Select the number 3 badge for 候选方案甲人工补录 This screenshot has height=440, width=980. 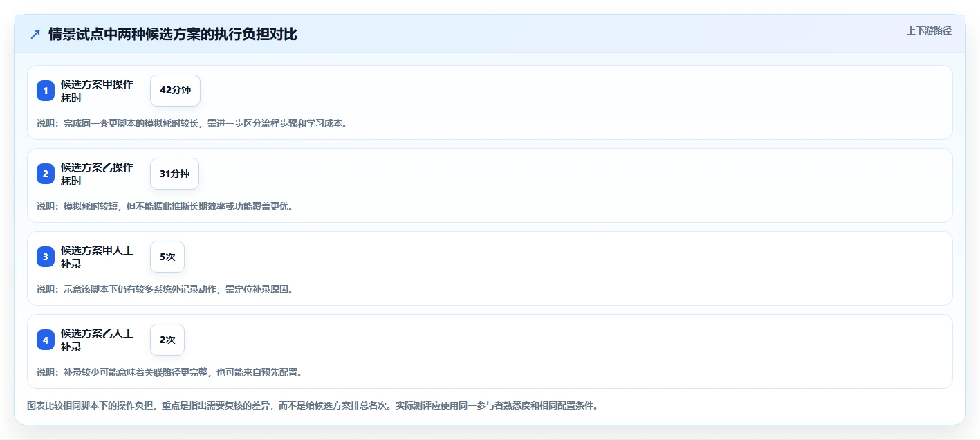coord(46,257)
